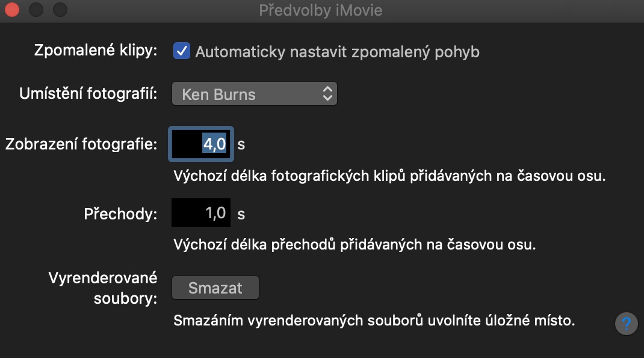Open the Ken Burns photo placement dropdown
Viewport: 644px width, 358px height.
coord(254,94)
